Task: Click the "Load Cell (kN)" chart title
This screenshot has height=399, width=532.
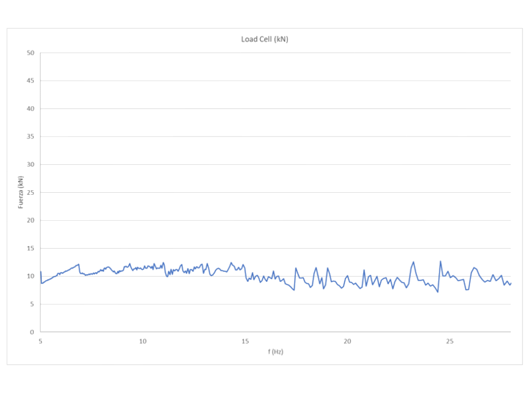Action: coord(264,39)
